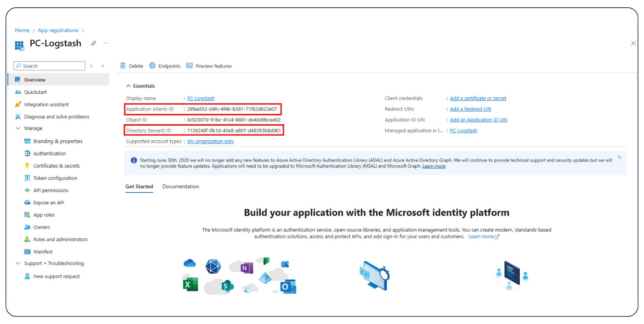Open API permissions icon
Image resolution: width=644 pixels, height=324 pixels.
(x=27, y=190)
